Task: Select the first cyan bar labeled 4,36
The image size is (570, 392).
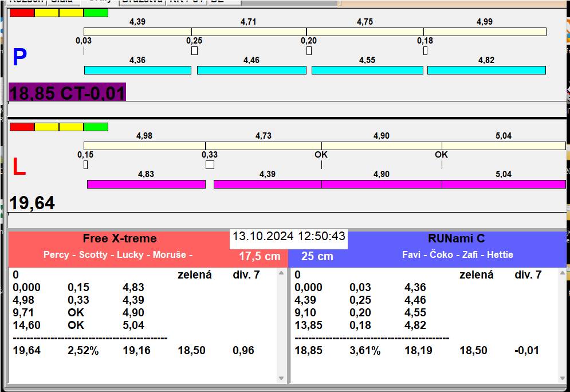Action: point(137,70)
